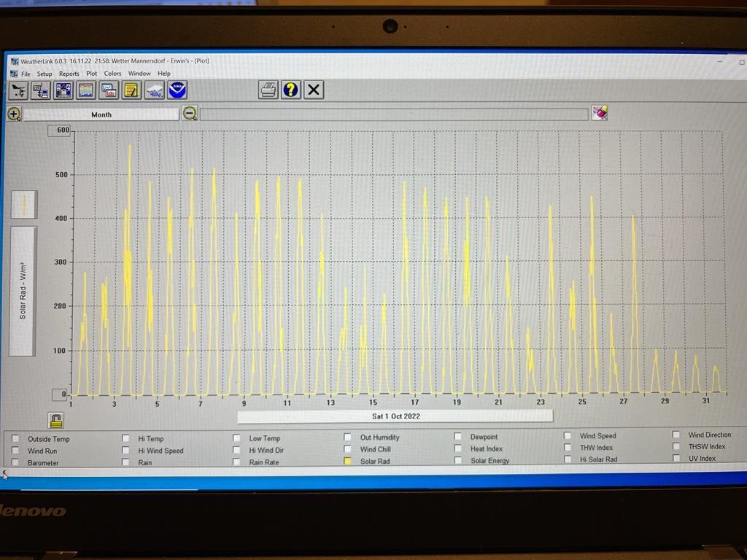
Task: Uncheck the Solar Rad checkbox
Action: click(348, 461)
